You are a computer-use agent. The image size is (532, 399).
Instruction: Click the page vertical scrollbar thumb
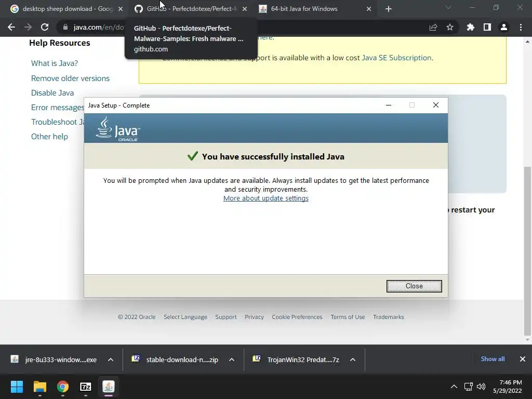coord(527,250)
